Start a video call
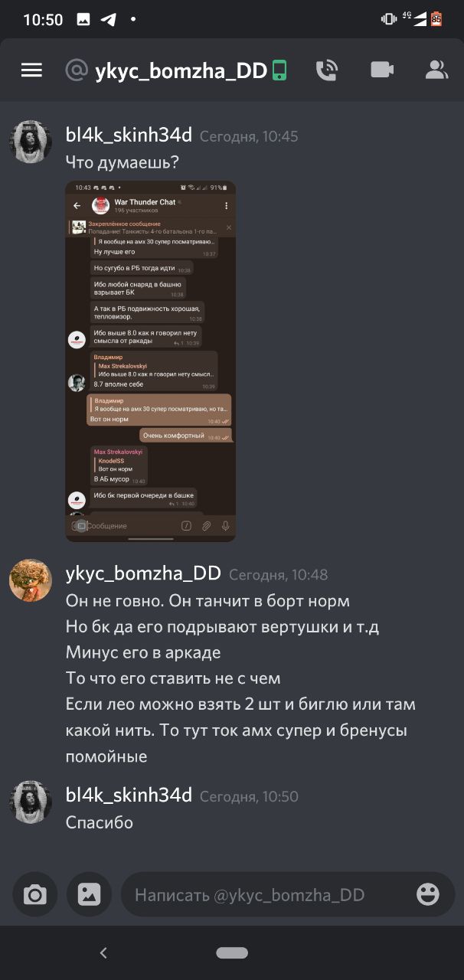464x980 pixels. pos(382,70)
